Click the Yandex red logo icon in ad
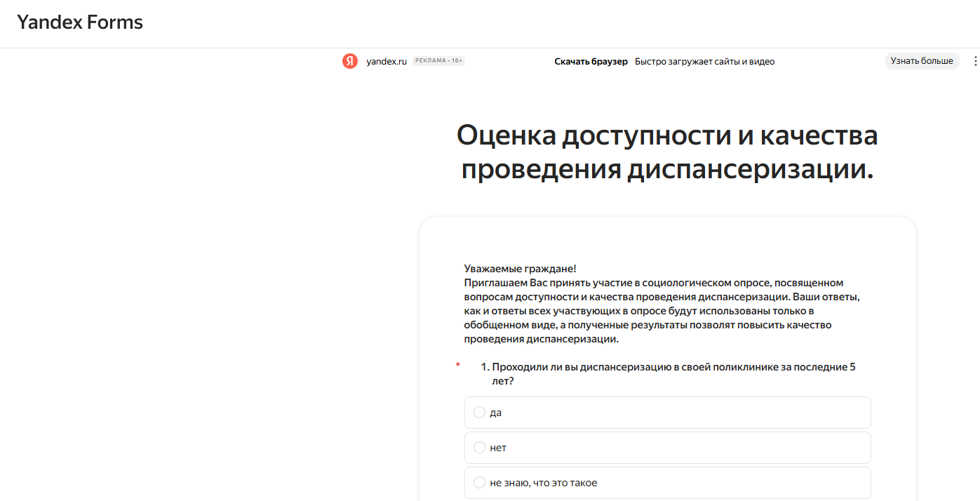Image resolution: width=980 pixels, height=501 pixels. (350, 61)
